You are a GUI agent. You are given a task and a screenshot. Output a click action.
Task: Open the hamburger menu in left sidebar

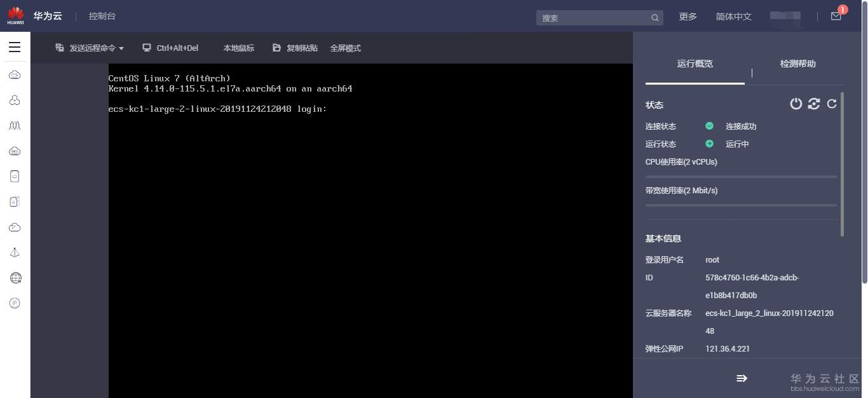(15, 47)
